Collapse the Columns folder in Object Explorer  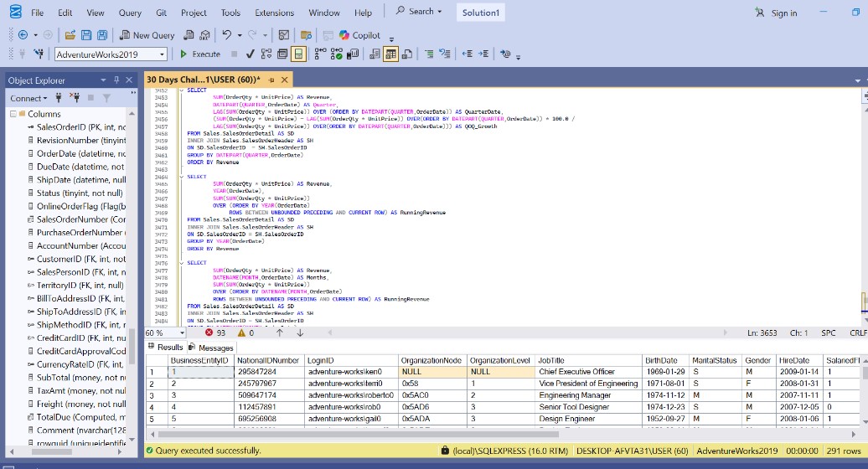click(x=13, y=114)
